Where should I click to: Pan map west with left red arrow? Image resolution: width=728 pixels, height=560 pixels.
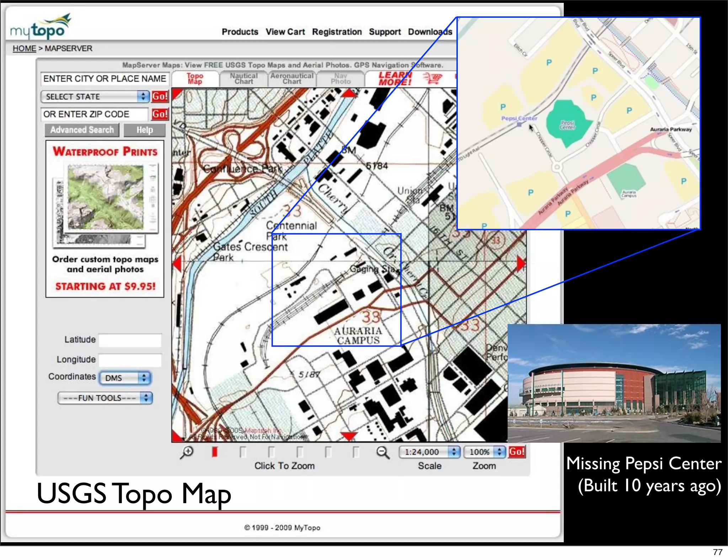[177, 264]
